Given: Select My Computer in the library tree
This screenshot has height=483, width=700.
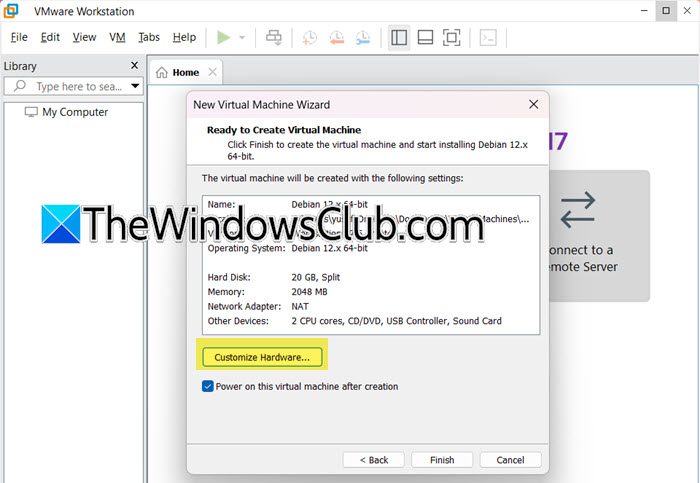Looking at the screenshot, I should [x=66, y=112].
